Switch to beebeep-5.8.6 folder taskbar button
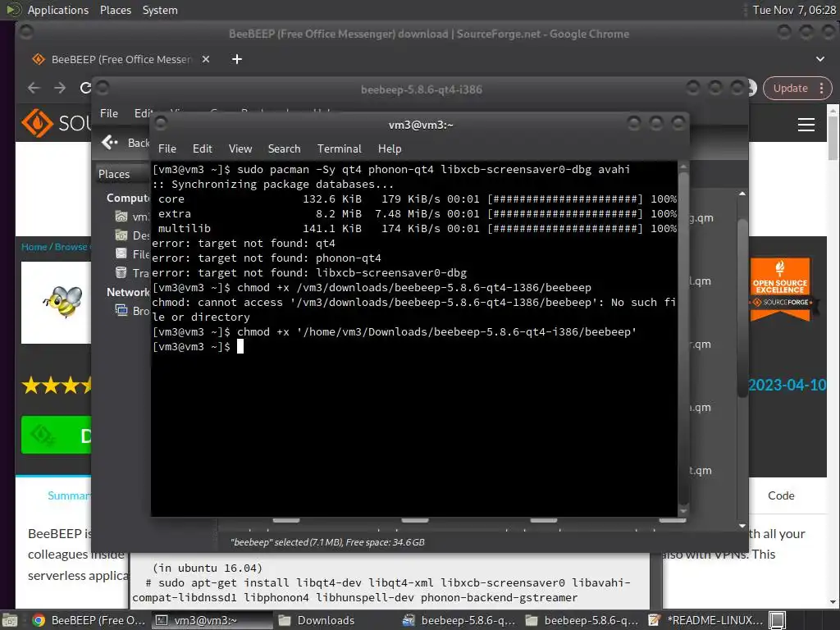This screenshot has height=630, width=840. coord(583,620)
